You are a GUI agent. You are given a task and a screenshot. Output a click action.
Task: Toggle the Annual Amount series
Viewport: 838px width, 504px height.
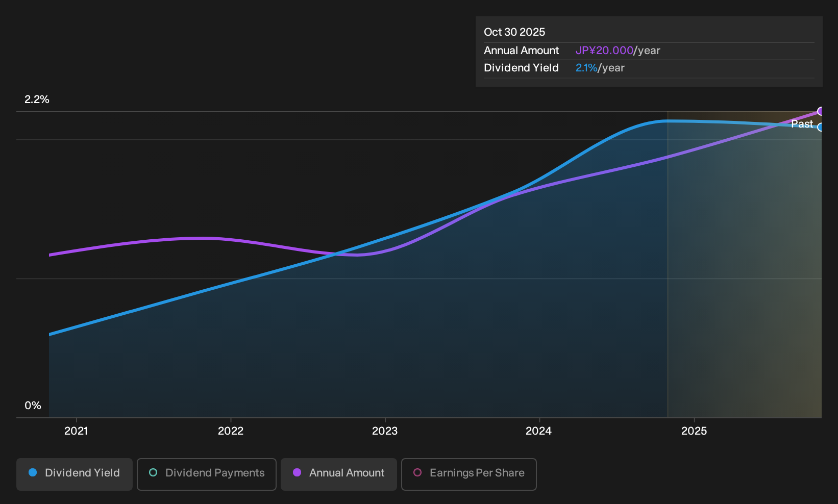339,474
